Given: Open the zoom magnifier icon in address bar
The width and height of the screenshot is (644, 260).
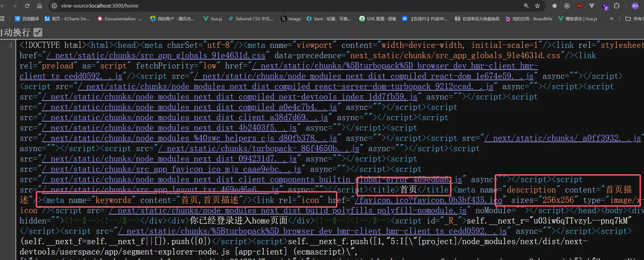Looking at the screenshot, I should (526, 6).
